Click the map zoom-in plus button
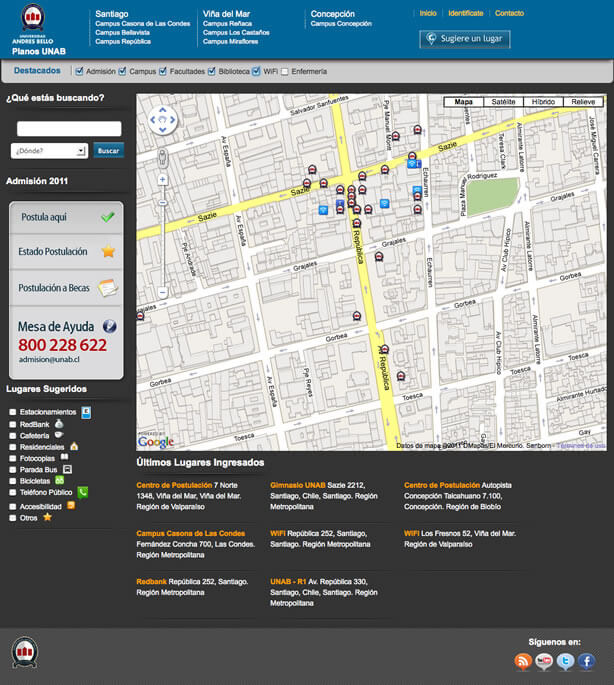The height and width of the screenshot is (685, 614). tap(163, 180)
